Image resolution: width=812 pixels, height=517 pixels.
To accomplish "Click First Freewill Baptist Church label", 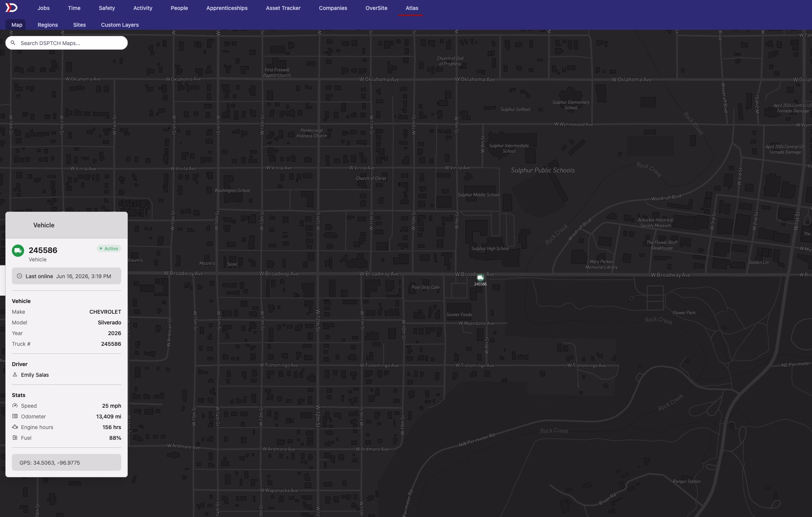I will tap(277, 72).
